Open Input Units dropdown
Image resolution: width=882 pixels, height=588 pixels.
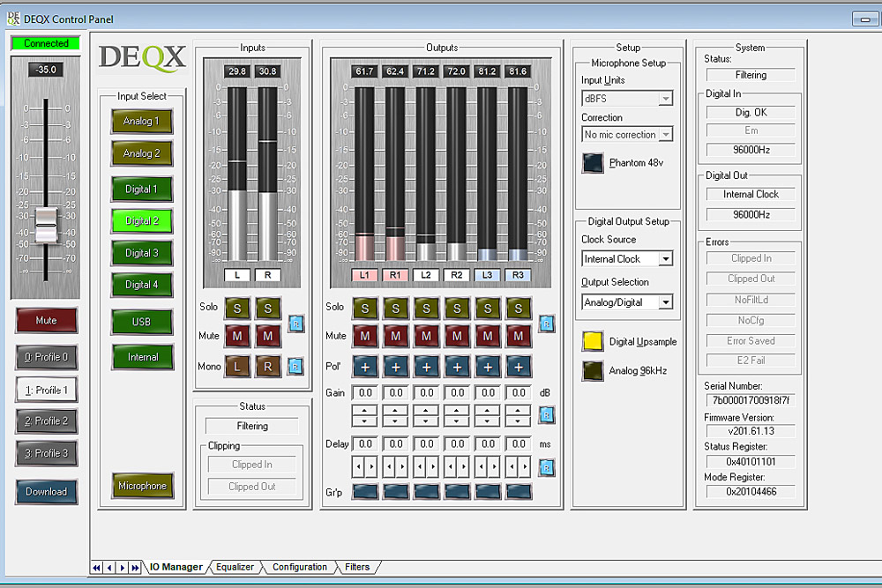tap(627, 99)
